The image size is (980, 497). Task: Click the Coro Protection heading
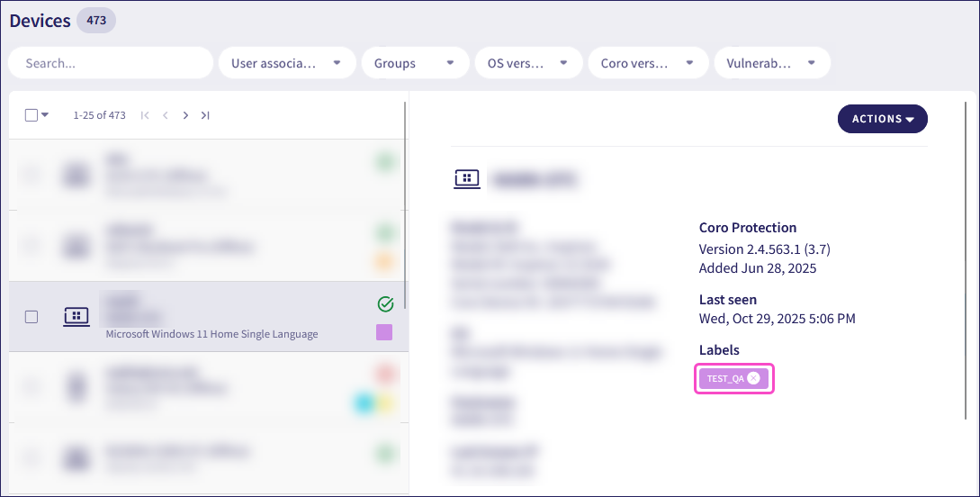click(748, 228)
